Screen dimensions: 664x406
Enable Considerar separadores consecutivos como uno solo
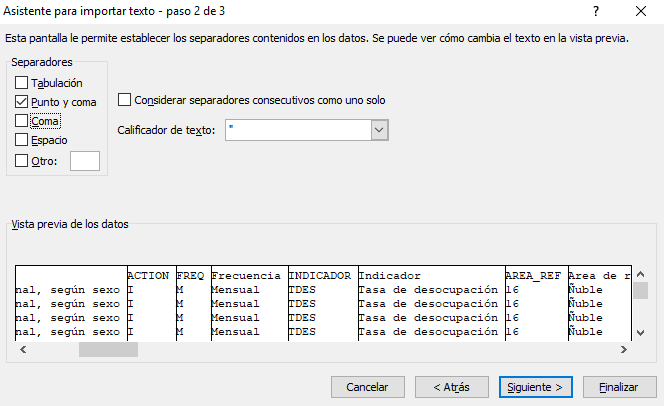pyautogui.click(x=124, y=100)
